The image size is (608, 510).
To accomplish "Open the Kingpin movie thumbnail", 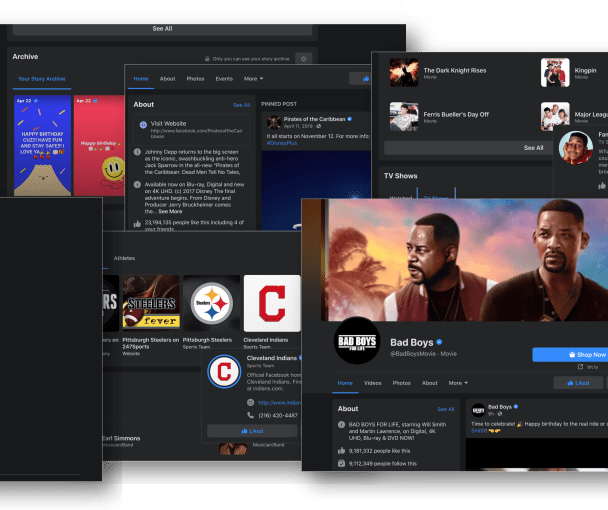I will (555, 73).
